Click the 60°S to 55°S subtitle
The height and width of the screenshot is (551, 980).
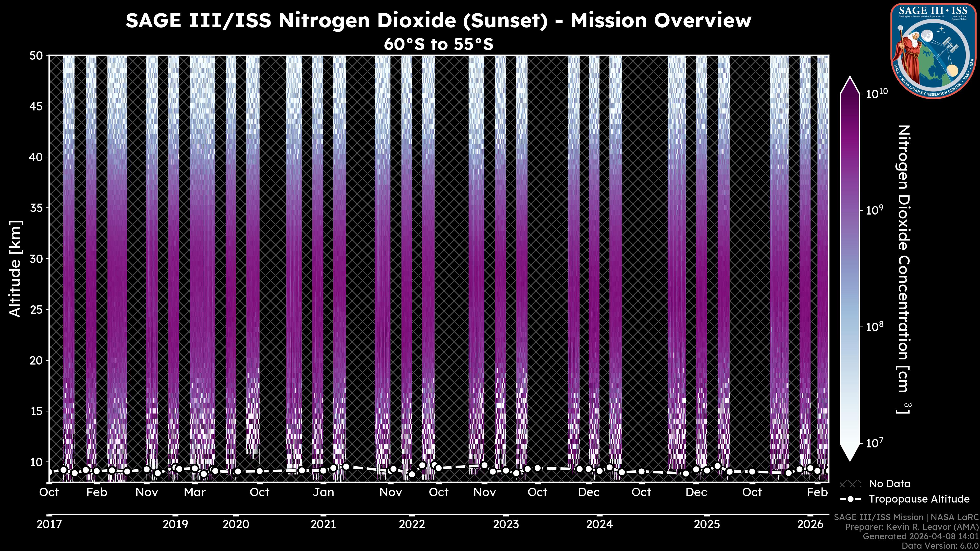click(x=438, y=44)
